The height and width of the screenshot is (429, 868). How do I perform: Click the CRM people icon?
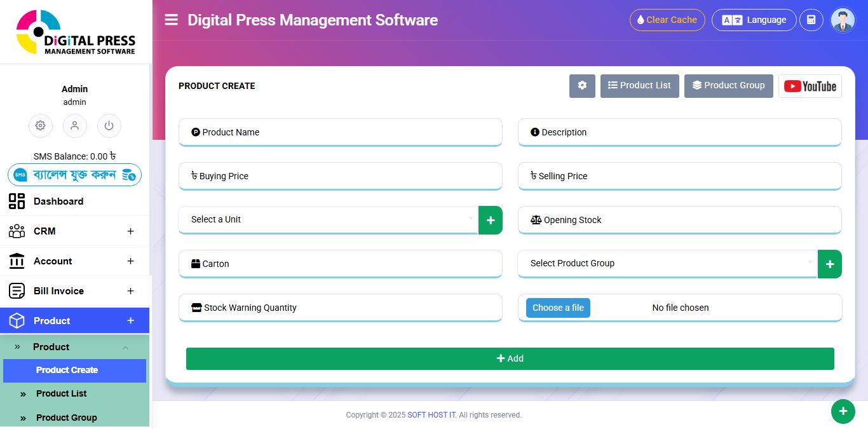coord(17,231)
